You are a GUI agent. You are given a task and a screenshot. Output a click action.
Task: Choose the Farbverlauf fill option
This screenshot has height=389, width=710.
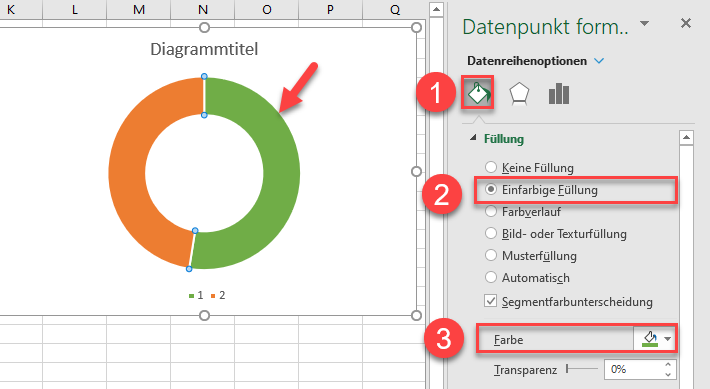[523, 211]
